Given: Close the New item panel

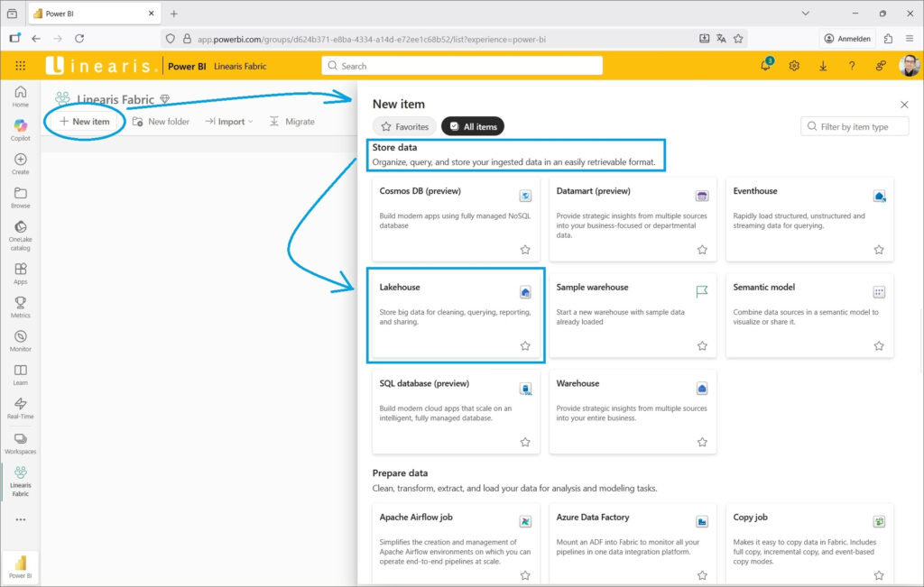Looking at the screenshot, I should tap(904, 105).
